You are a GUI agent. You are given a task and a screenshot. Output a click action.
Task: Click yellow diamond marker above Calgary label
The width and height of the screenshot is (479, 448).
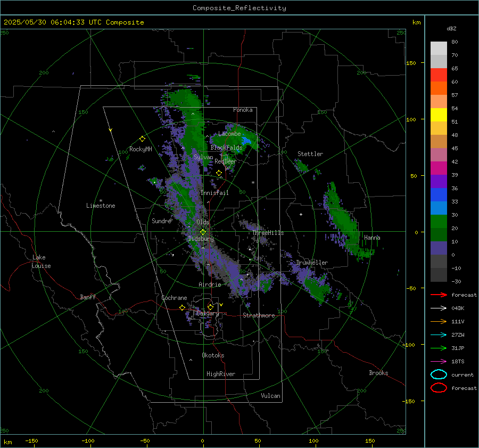210,307
